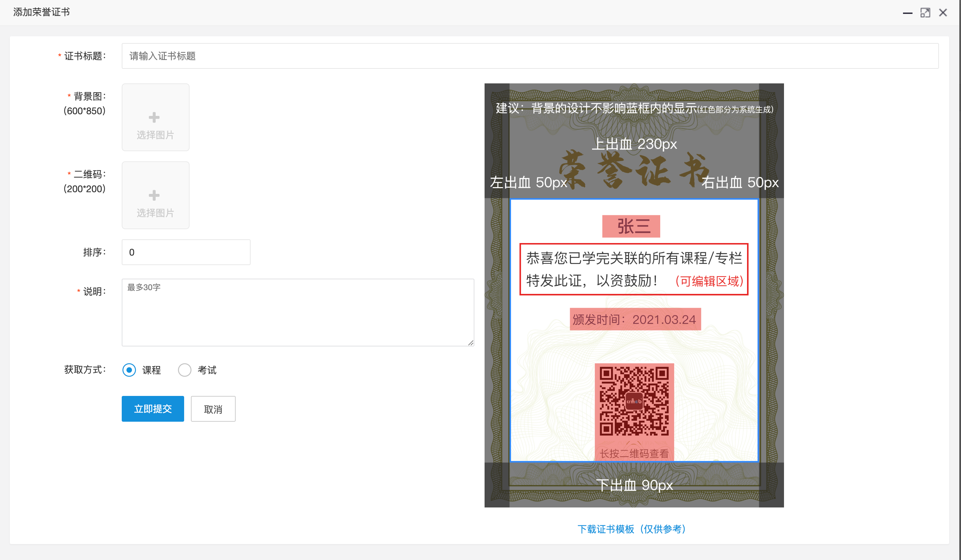961x560 pixels.
Task: Close the 添加荣誉证书 dialog
Action: click(x=943, y=13)
